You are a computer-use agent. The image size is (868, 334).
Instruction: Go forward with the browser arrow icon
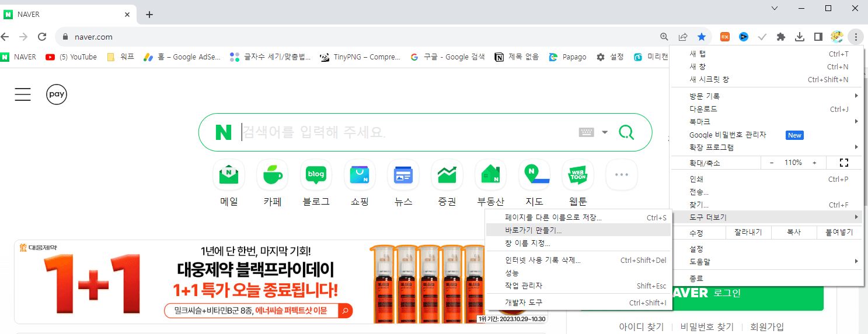(x=23, y=37)
